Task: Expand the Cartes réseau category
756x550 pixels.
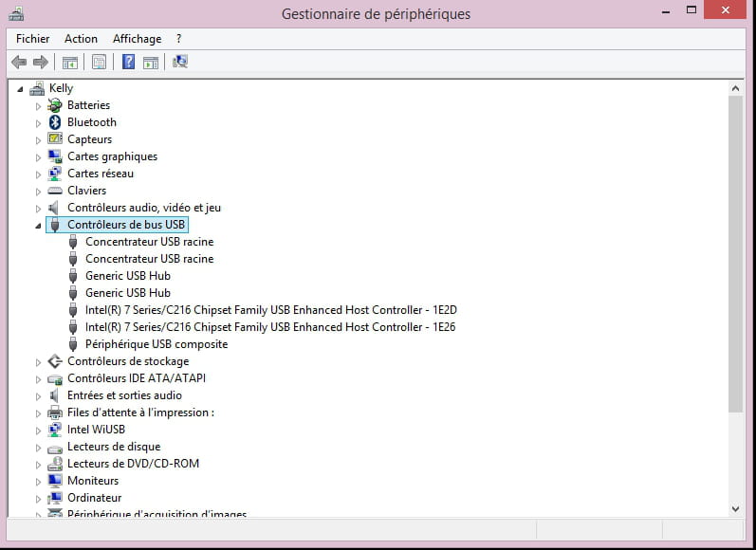Action: [x=39, y=174]
